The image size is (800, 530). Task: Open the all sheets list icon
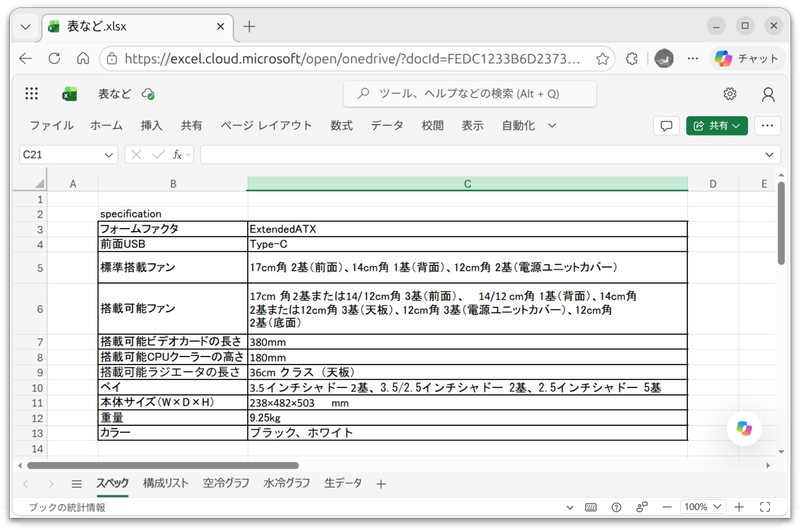[77, 484]
